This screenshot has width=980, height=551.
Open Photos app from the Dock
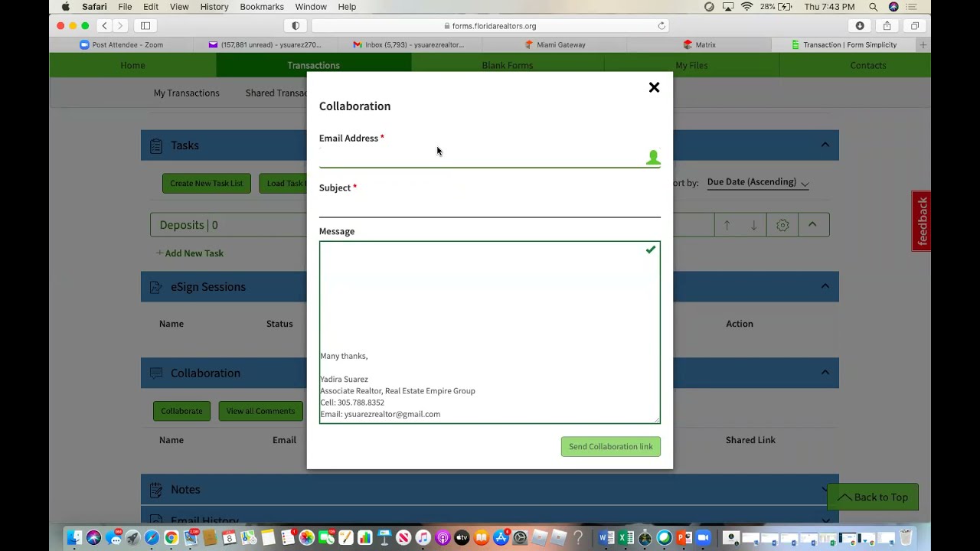coord(306,538)
